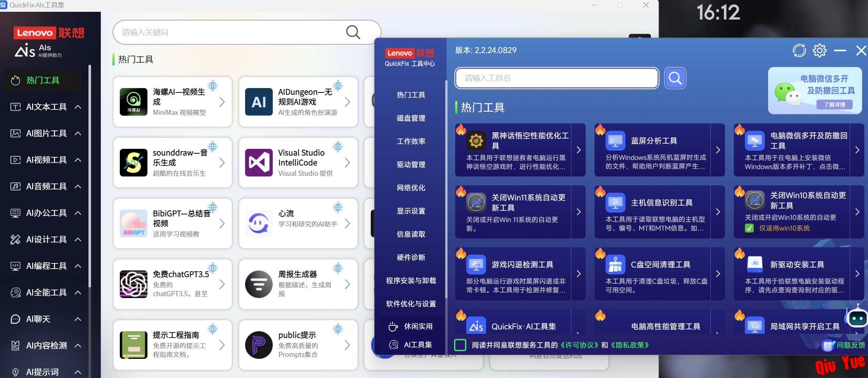868x378 pixels.
Task: Open the robot assistant floating icon
Action: (857, 317)
